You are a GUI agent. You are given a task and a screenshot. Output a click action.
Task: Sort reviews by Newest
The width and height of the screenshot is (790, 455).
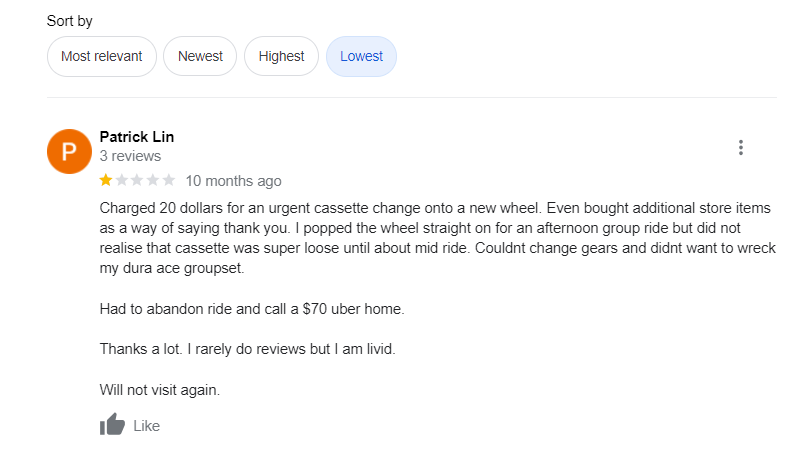tap(200, 56)
